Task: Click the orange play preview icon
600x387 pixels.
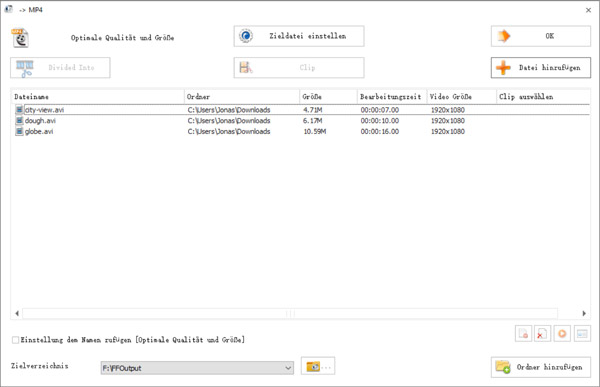Action: [562, 334]
